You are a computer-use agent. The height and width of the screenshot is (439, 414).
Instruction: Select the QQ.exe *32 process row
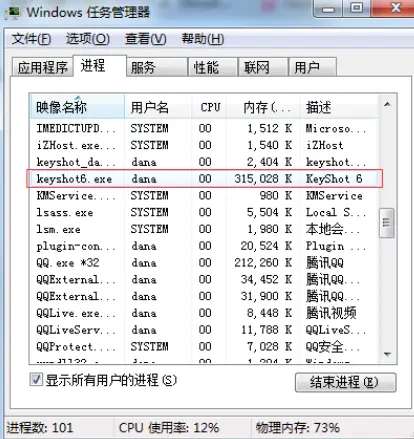click(x=204, y=263)
